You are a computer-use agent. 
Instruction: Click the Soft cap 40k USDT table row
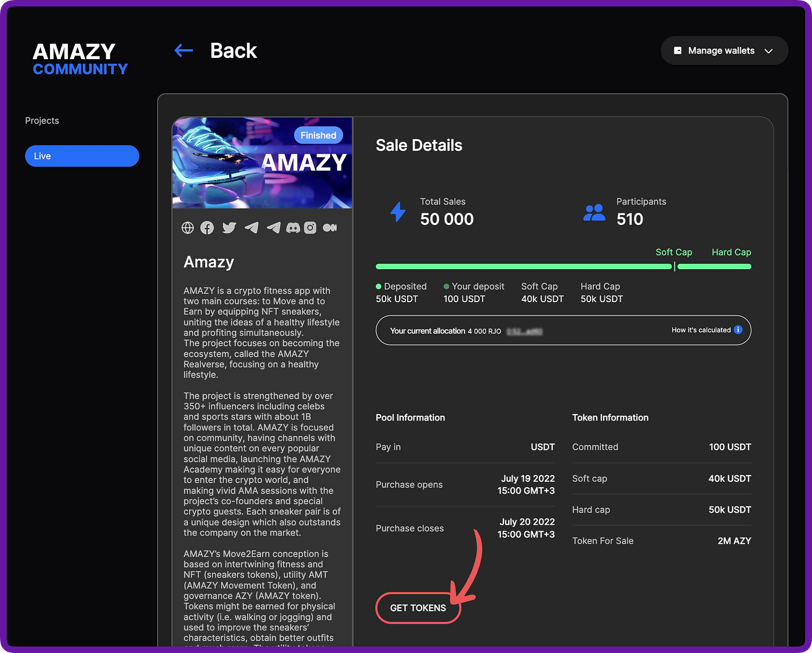662,478
